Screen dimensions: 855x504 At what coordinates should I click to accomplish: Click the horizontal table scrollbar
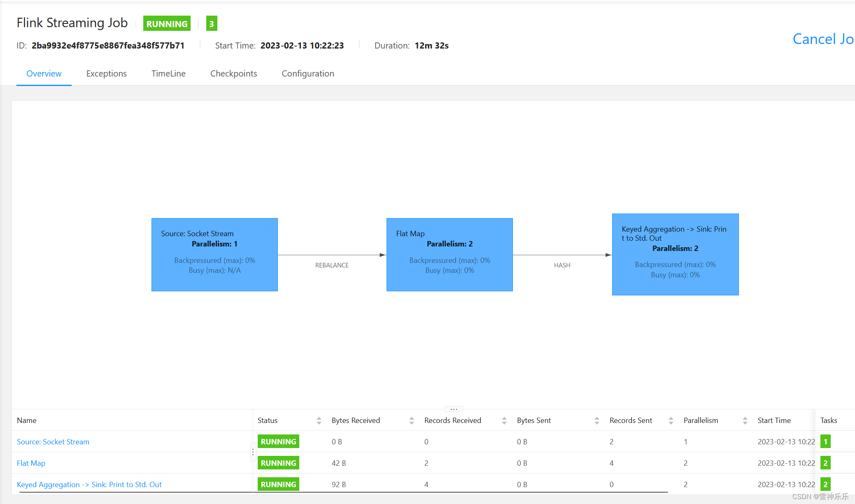(x=343, y=492)
